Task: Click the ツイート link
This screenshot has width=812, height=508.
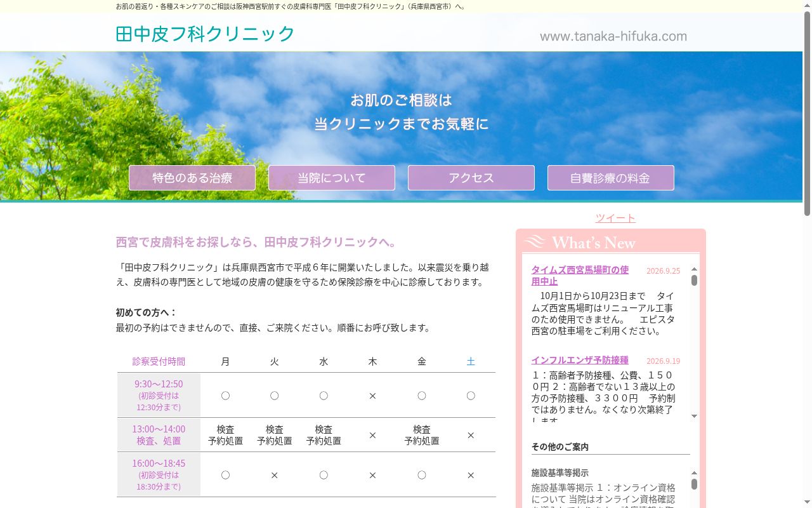Action: point(615,218)
